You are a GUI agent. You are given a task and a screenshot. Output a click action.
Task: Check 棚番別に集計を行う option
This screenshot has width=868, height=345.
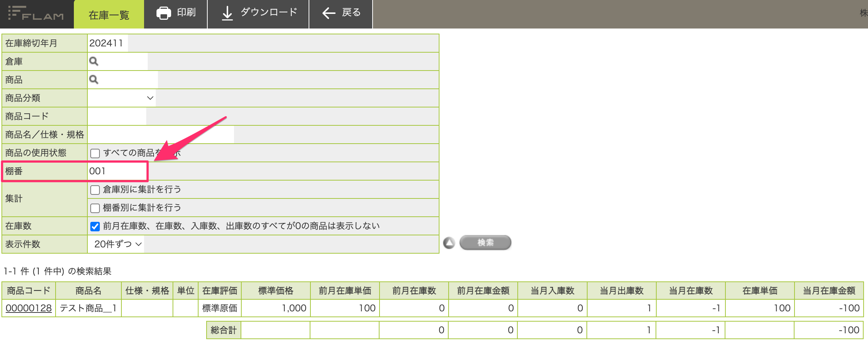pos(95,208)
